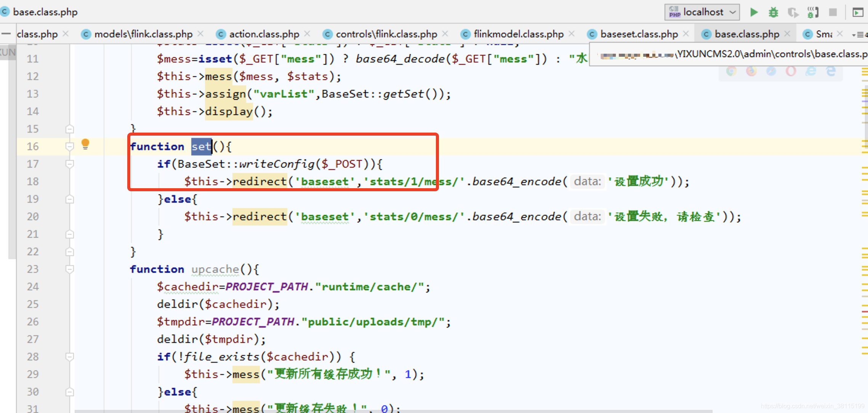Show the hidden tabs list dropdown
This screenshot has width=868, height=413.
coord(860,35)
